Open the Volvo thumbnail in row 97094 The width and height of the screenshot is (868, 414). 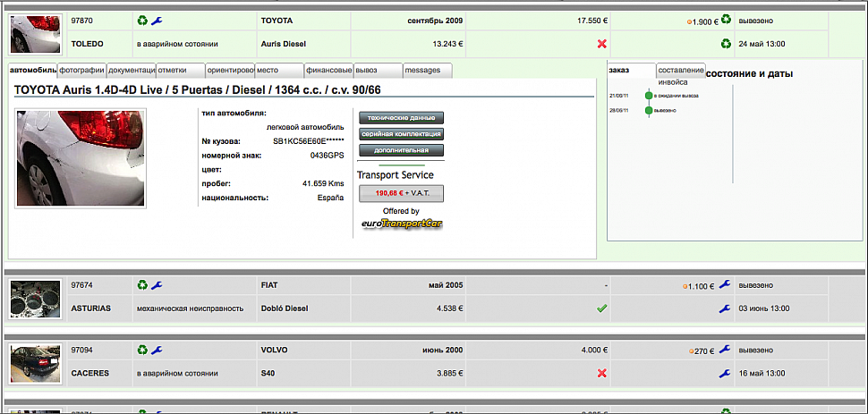coord(36,364)
